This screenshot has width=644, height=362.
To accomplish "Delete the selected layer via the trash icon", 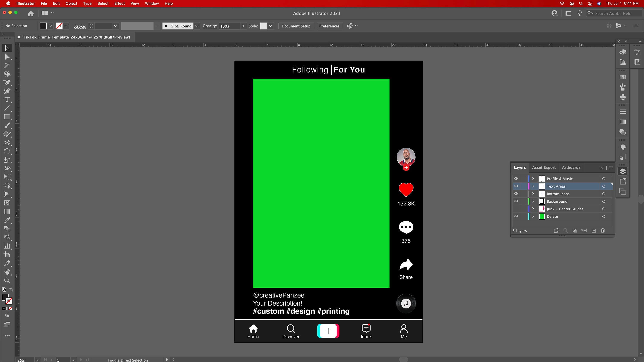I will [x=603, y=231].
